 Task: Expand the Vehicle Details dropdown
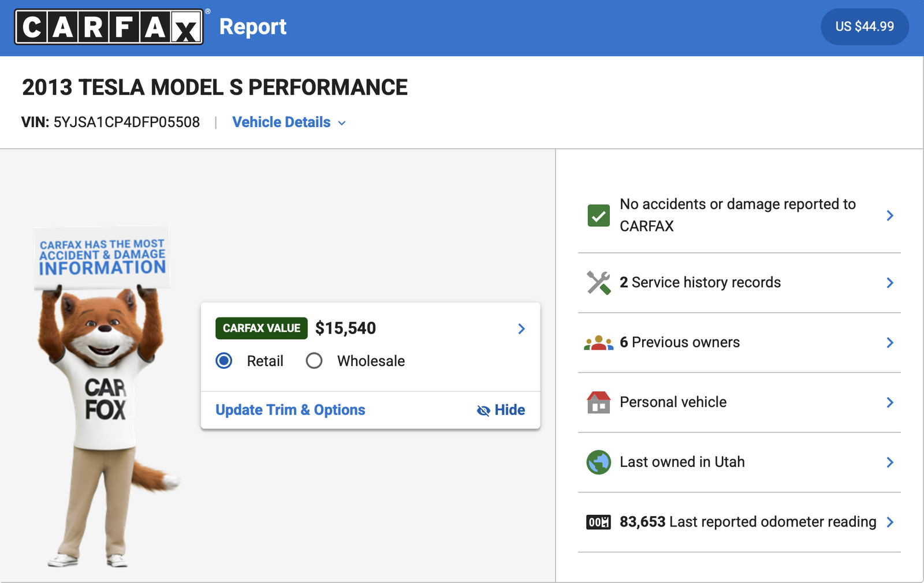click(x=289, y=122)
